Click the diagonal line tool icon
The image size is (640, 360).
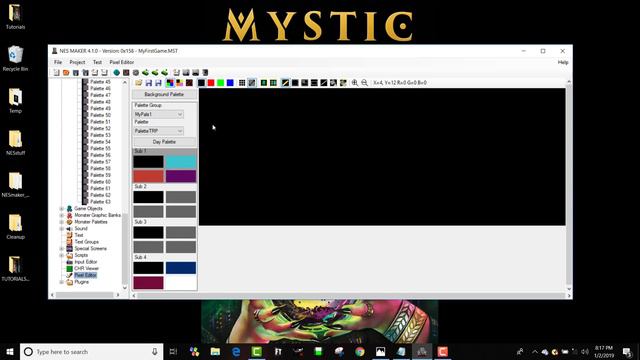(324, 83)
